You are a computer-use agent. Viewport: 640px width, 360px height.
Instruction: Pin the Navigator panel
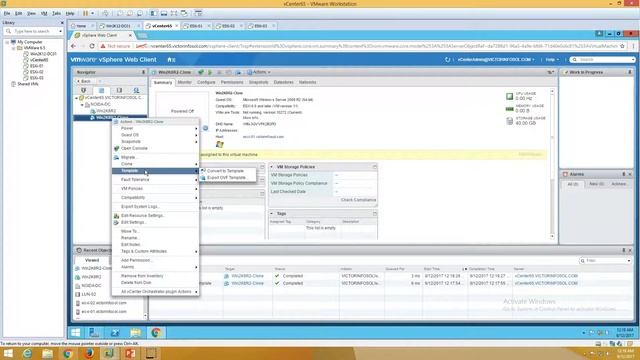click(143, 72)
